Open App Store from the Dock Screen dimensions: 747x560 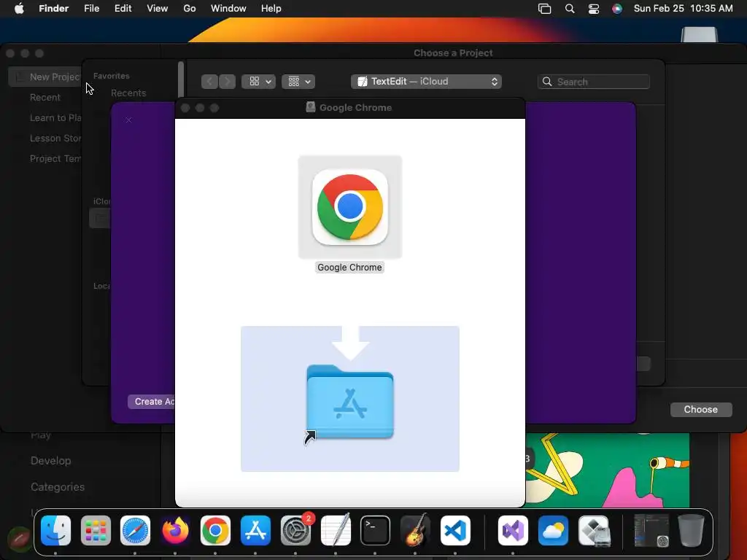(x=255, y=531)
